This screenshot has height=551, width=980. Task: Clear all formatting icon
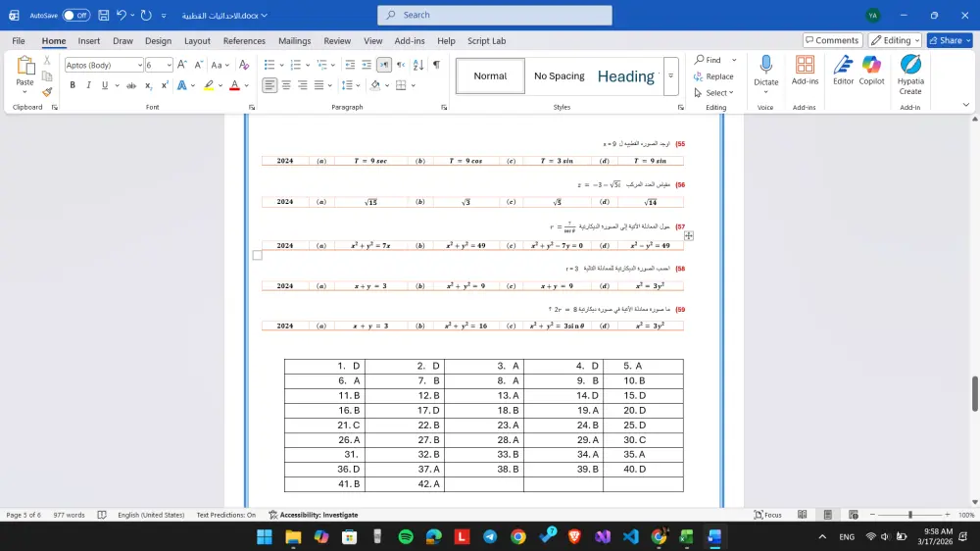[244, 65]
